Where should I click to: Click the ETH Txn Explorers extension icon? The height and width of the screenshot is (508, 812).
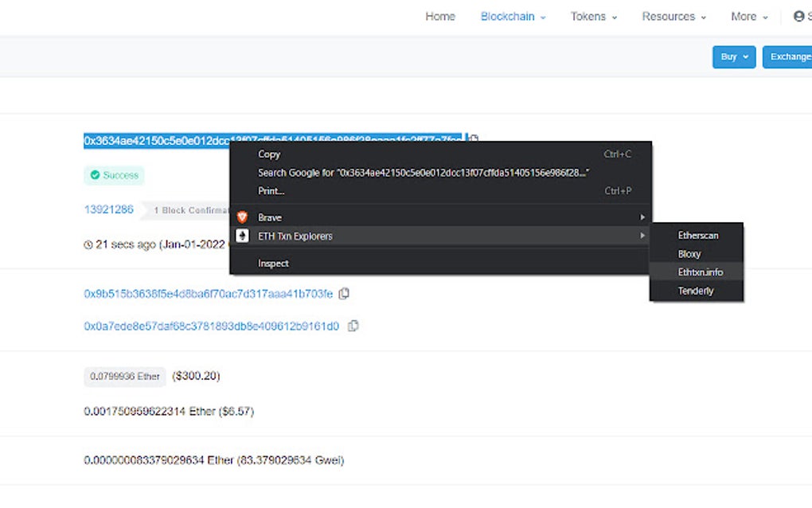pyautogui.click(x=243, y=235)
